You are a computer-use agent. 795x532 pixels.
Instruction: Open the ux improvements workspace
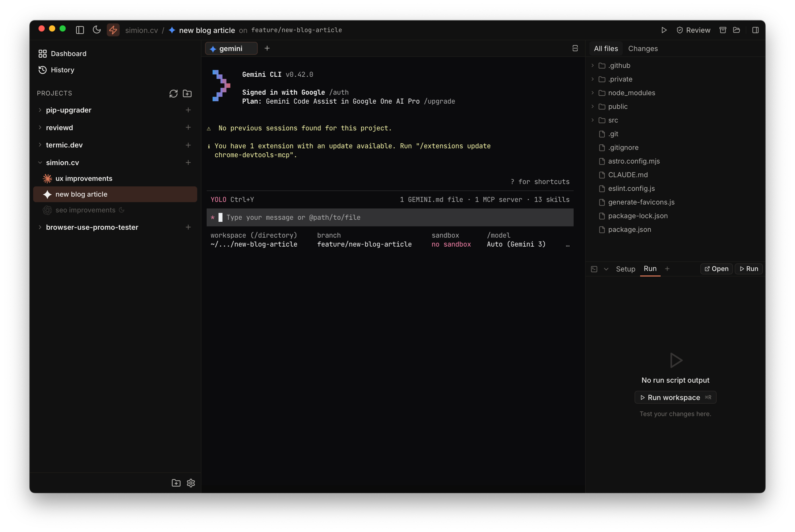click(115, 178)
